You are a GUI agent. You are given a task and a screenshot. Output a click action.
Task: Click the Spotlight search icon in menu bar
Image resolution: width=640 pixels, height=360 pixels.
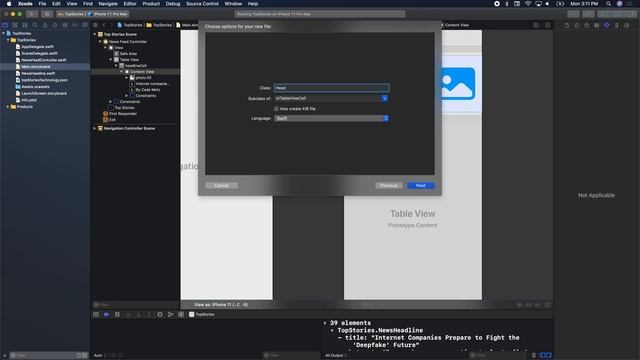pos(608,4)
